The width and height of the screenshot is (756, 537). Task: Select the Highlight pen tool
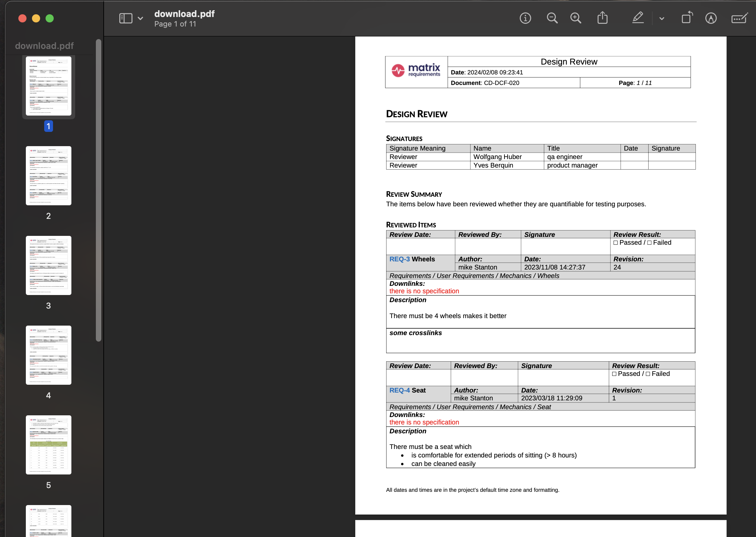click(x=638, y=18)
